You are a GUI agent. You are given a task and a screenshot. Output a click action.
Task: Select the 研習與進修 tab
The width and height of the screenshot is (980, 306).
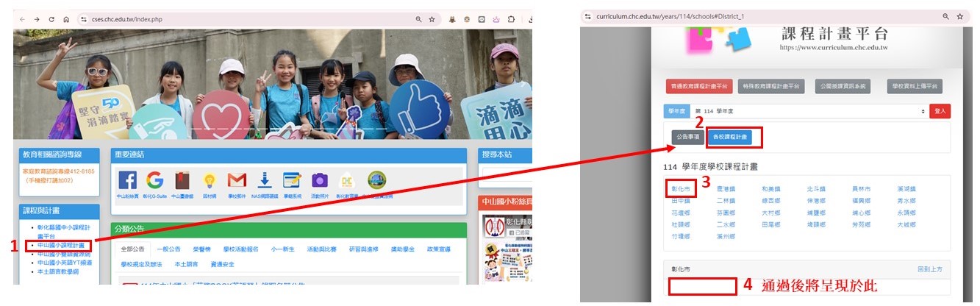click(x=363, y=249)
